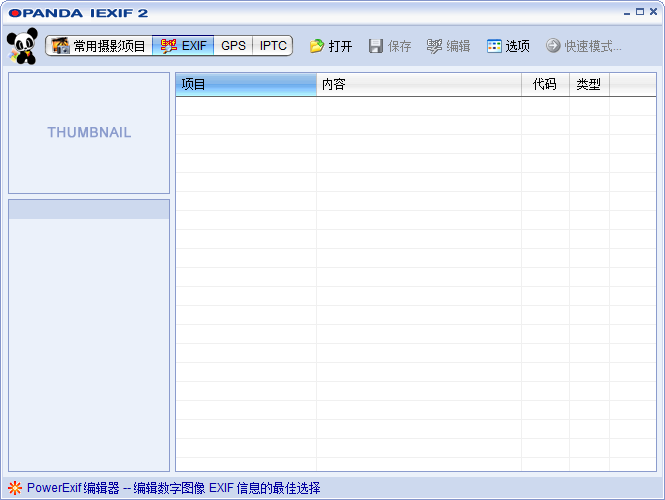Click the PowerExif editor status bar link
Image resolution: width=665 pixels, height=500 pixels.
pyautogui.click(x=173, y=488)
